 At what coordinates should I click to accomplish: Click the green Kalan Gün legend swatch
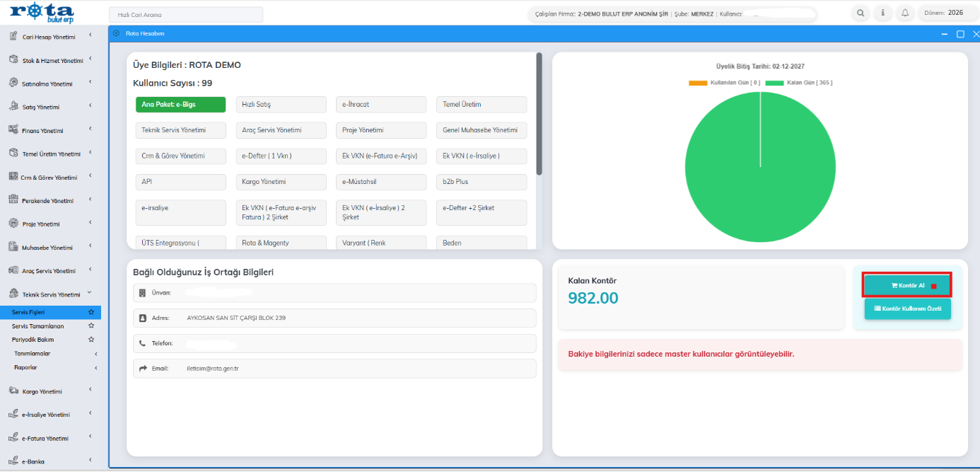click(x=774, y=83)
